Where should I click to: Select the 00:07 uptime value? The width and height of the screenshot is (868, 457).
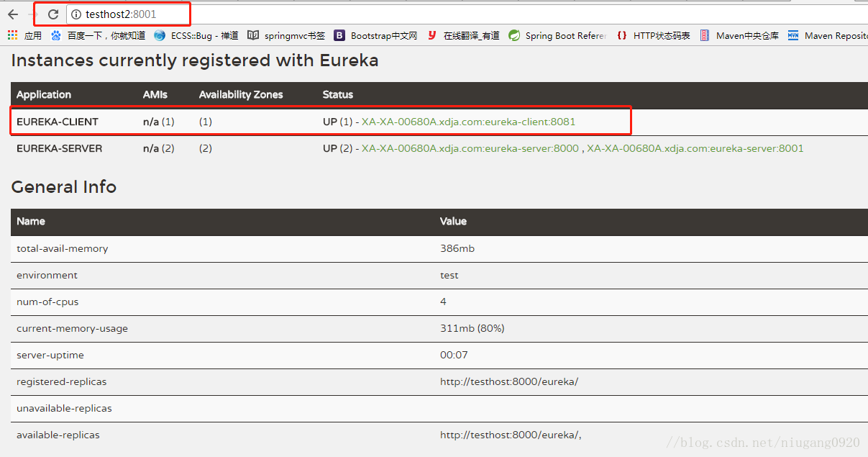tap(454, 355)
